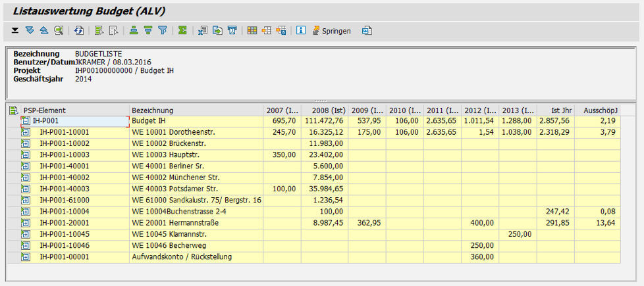The width and height of the screenshot is (644, 286).
Task: Select the Bezeichnung column header
Action: click(x=196, y=110)
